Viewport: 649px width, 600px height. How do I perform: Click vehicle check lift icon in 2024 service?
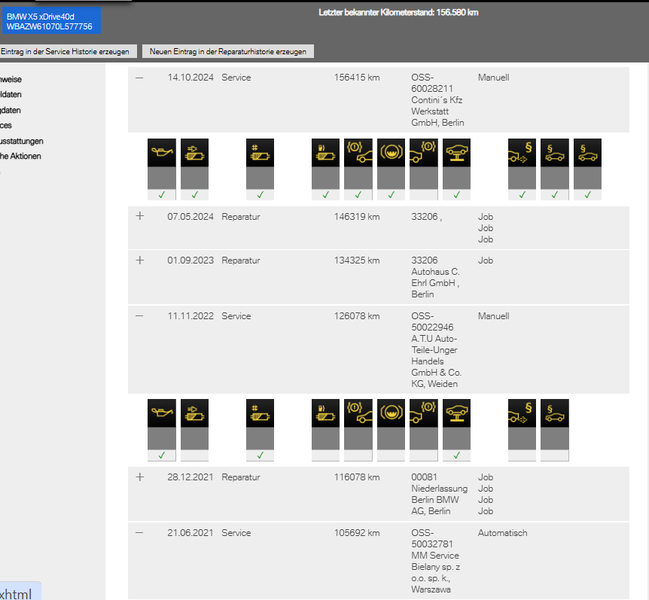[456, 153]
